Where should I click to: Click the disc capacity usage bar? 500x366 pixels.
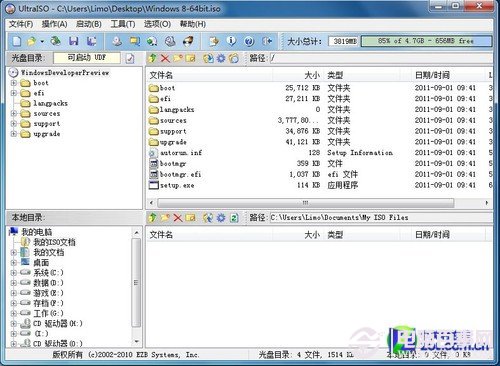(426, 41)
